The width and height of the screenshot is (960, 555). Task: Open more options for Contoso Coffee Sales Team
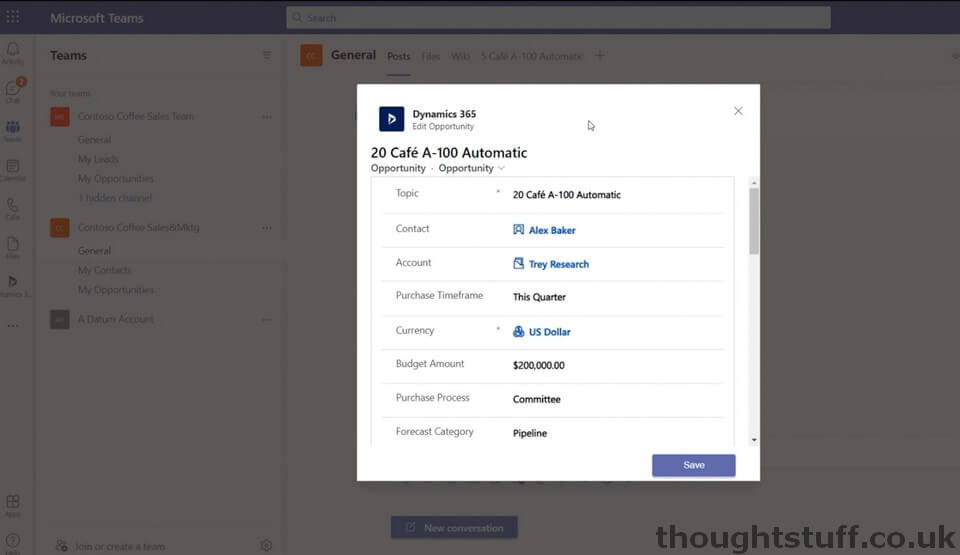[267, 116]
